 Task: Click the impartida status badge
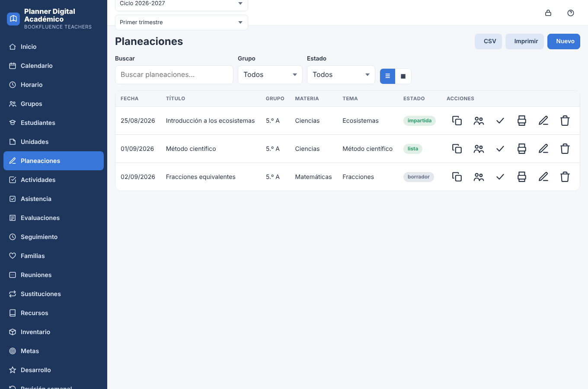(419, 121)
